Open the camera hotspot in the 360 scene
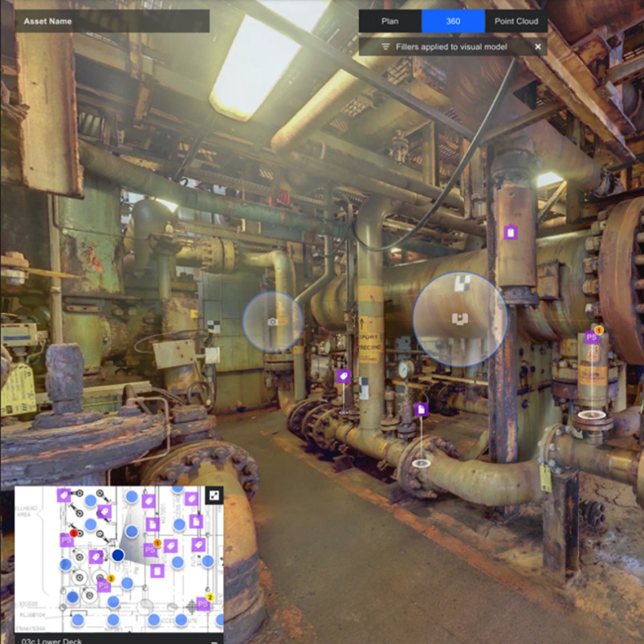 273,321
